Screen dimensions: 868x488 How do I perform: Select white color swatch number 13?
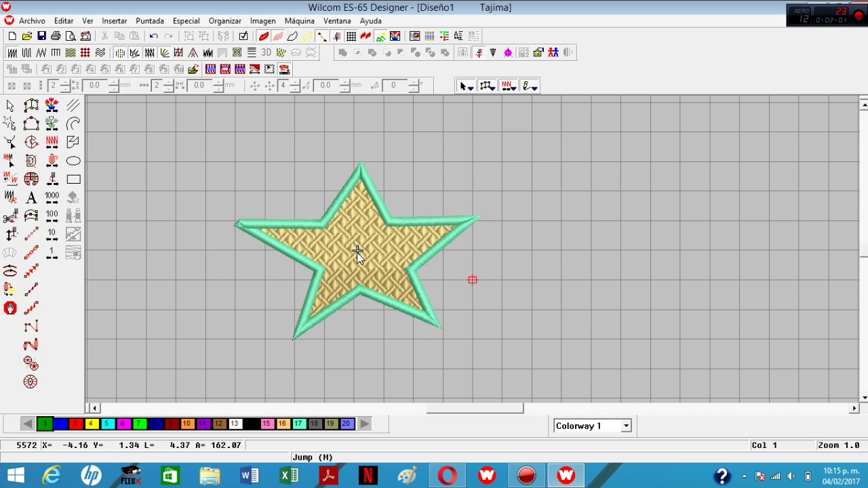(235, 424)
